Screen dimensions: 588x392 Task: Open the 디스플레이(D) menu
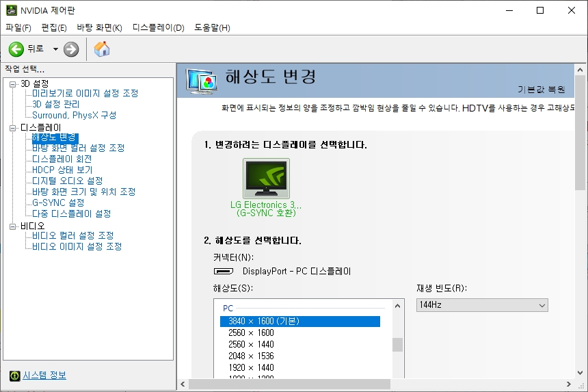tap(158, 28)
